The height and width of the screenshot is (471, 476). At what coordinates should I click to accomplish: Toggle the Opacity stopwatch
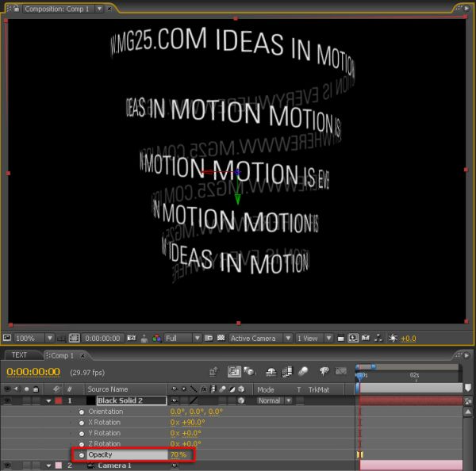tap(82, 455)
